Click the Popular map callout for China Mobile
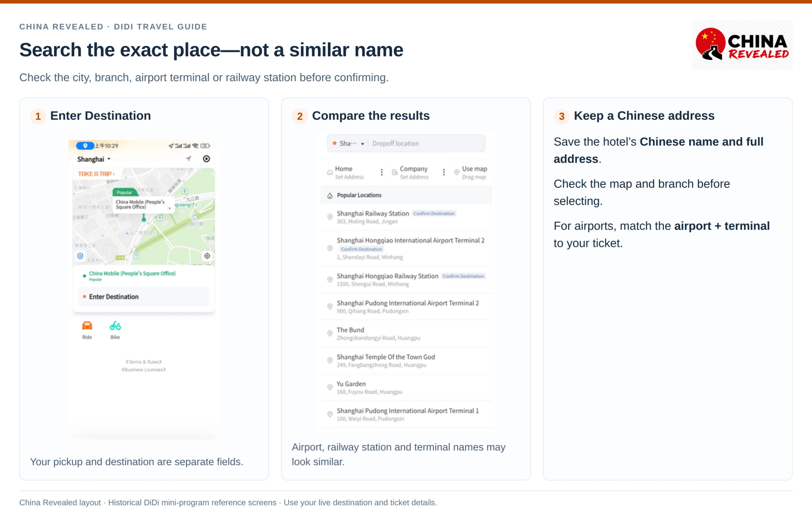Image resolution: width=812 pixels, height=522 pixels. 143,205
